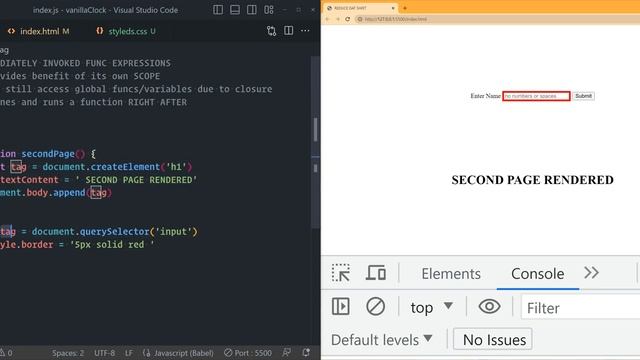Split the editor right with split icon

[x=289, y=31]
